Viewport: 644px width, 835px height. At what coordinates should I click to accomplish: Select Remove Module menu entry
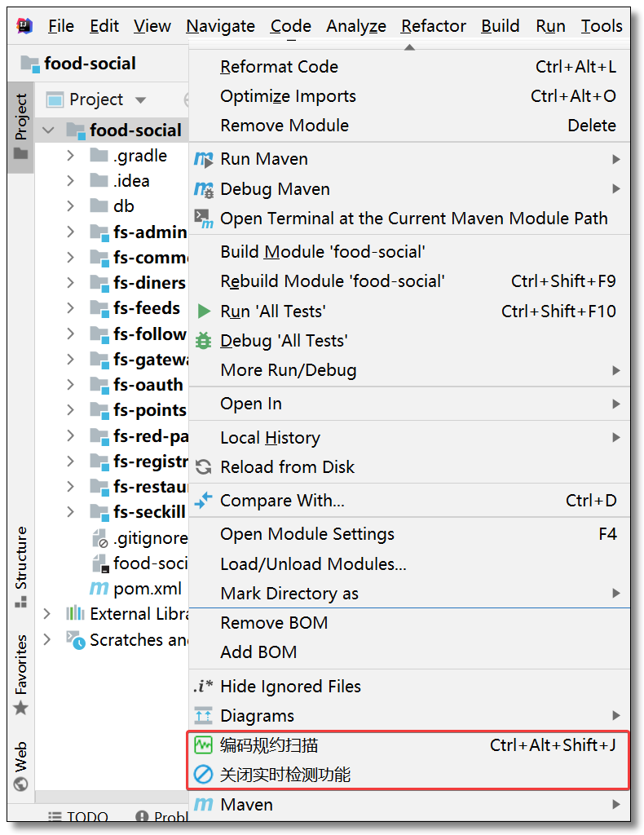409,126
